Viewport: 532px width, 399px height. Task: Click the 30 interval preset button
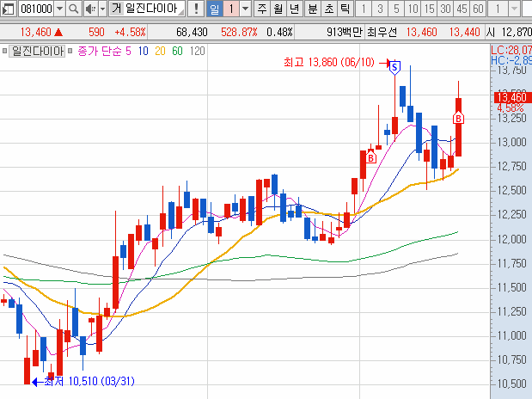[x=445, y=9]
